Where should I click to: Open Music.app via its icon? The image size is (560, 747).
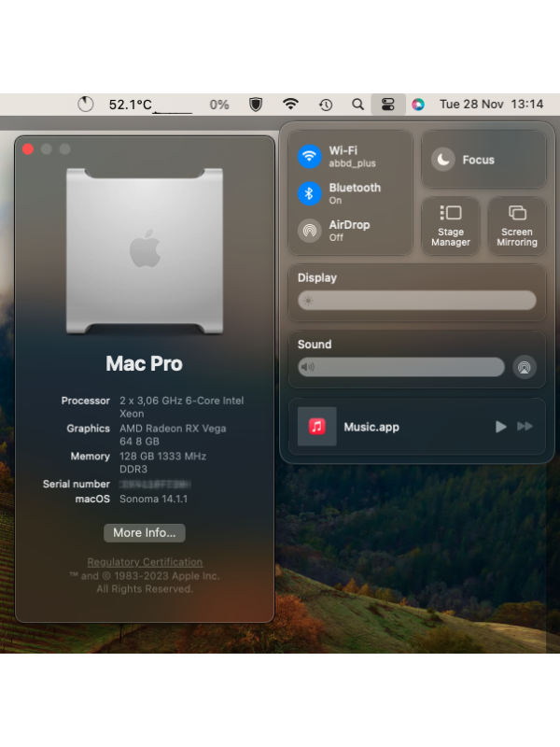coord(317,427)
